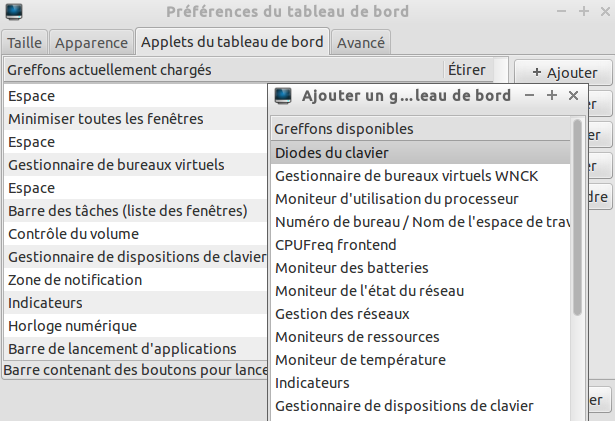Close the Ajouter un greffon dialog
Image resolution: width=615 pixels, height=421 pixels.
[573, 95]
